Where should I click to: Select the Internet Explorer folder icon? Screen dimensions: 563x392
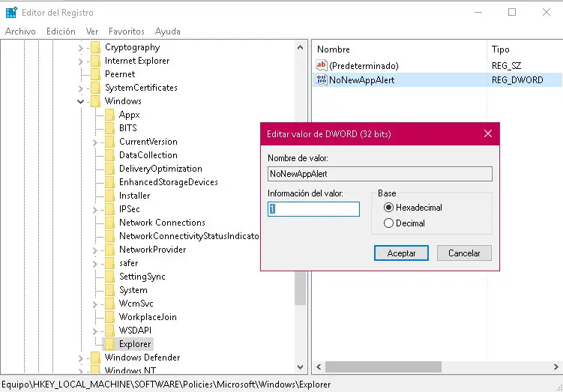point(95,61)
